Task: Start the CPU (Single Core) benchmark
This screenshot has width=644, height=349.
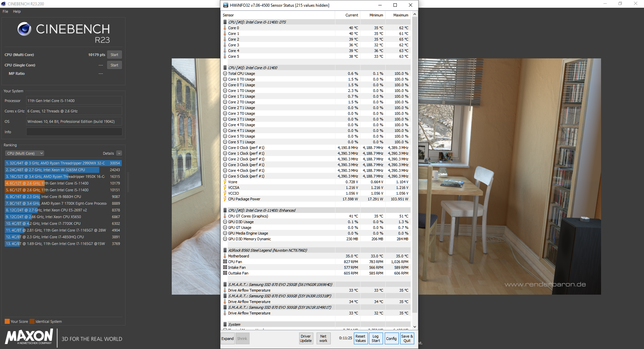Action: tap(114, 65)
